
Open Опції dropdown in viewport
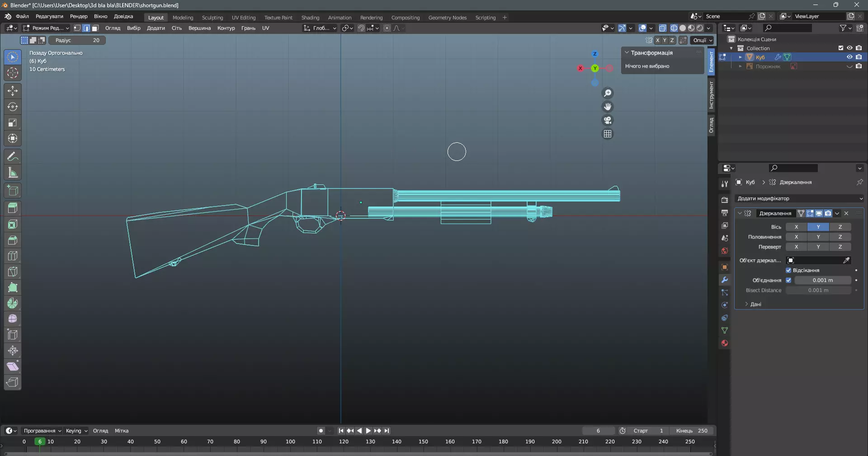coord(702,40)
